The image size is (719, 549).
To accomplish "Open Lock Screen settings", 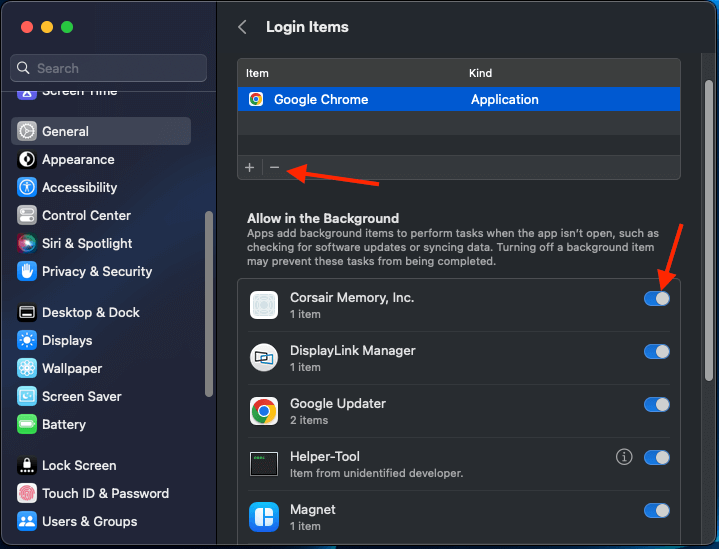I will (x=101, y=466).
